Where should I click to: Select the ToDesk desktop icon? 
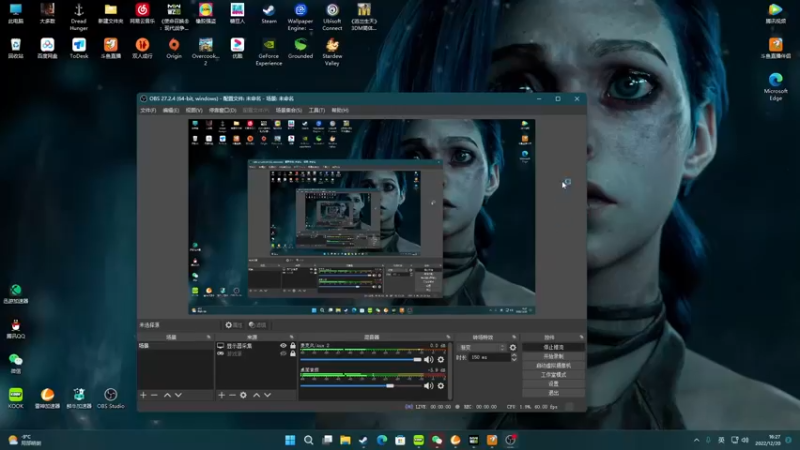(79, 48)
